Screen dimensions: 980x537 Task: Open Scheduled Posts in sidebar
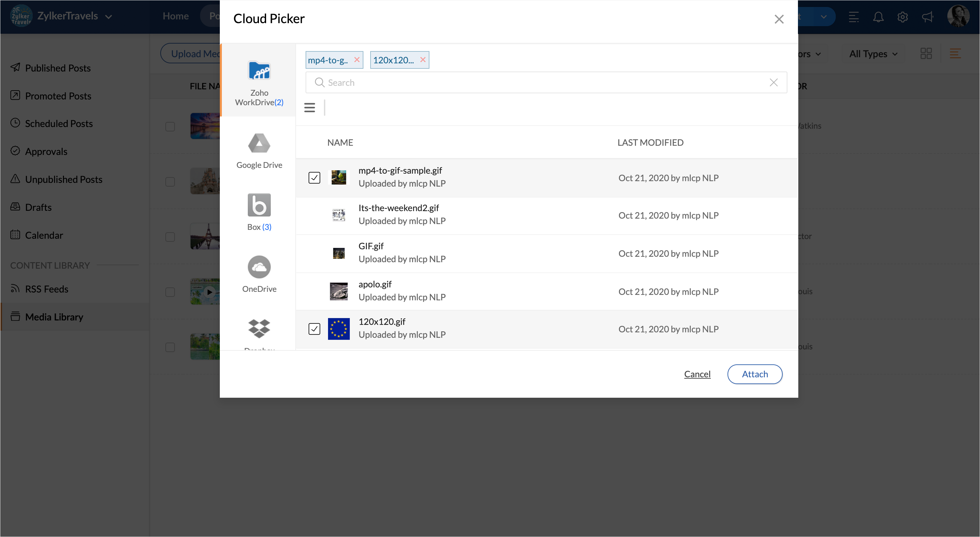(x=59, y=124)
